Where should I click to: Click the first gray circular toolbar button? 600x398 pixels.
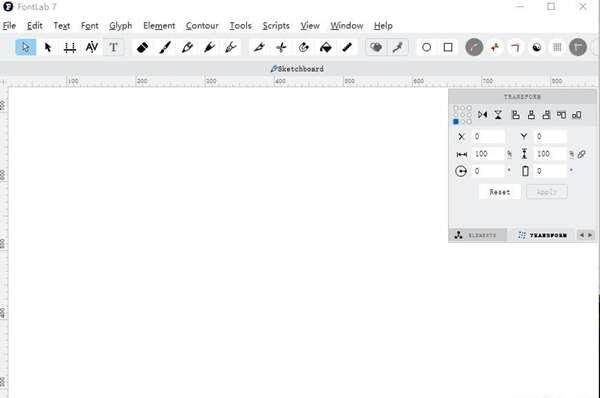point(474,47)
